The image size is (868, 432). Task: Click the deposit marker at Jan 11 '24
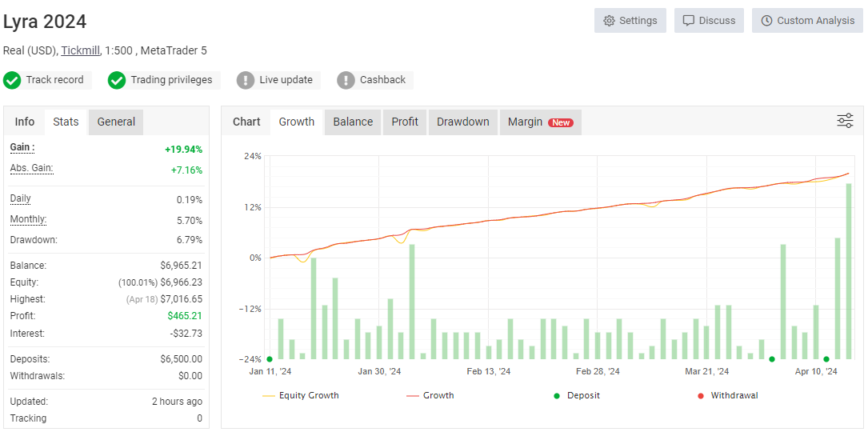coord(270,359)
